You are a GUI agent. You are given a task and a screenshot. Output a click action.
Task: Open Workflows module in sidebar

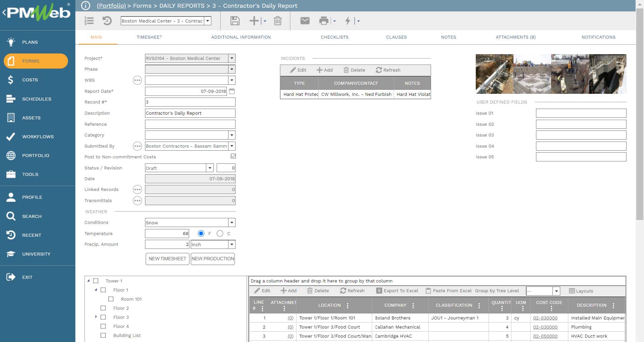coord(38,137)
